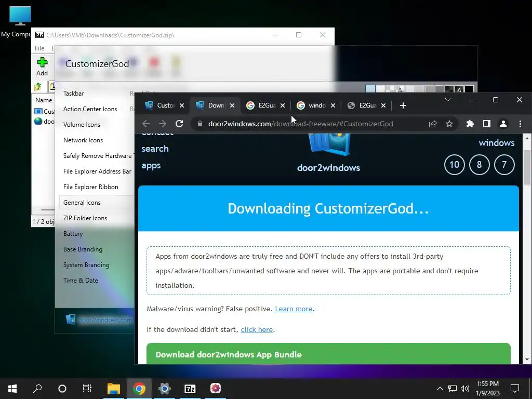Viewport: 532px width, 399px height.
Task: Click the webpage vertical scrollbar thumb
Action: click(527, 168)
